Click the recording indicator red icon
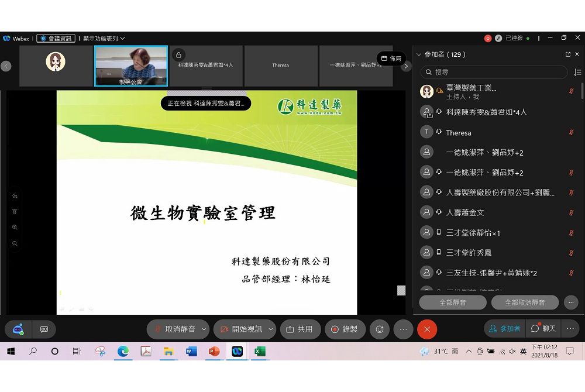 (x=488, y=39)
